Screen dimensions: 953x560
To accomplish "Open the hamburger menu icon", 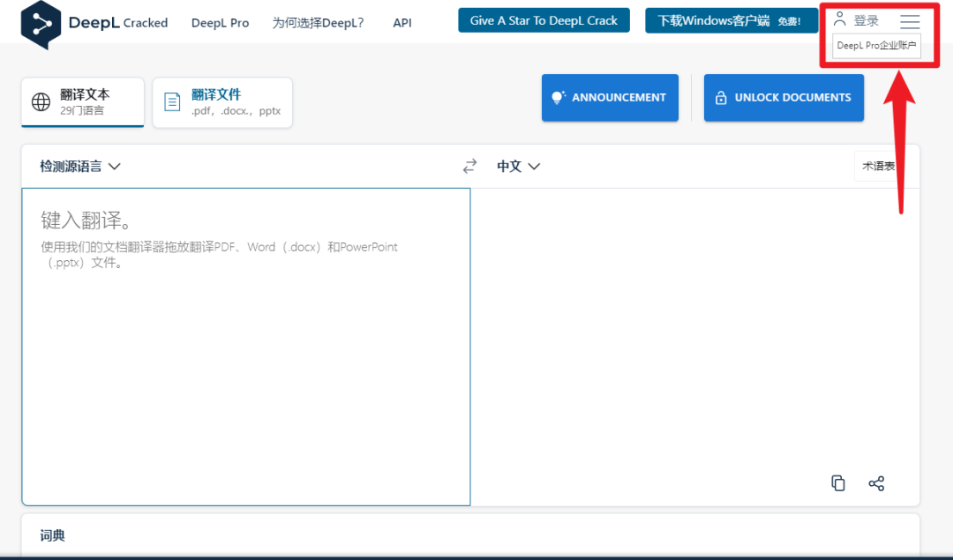I will pos(910,22).
